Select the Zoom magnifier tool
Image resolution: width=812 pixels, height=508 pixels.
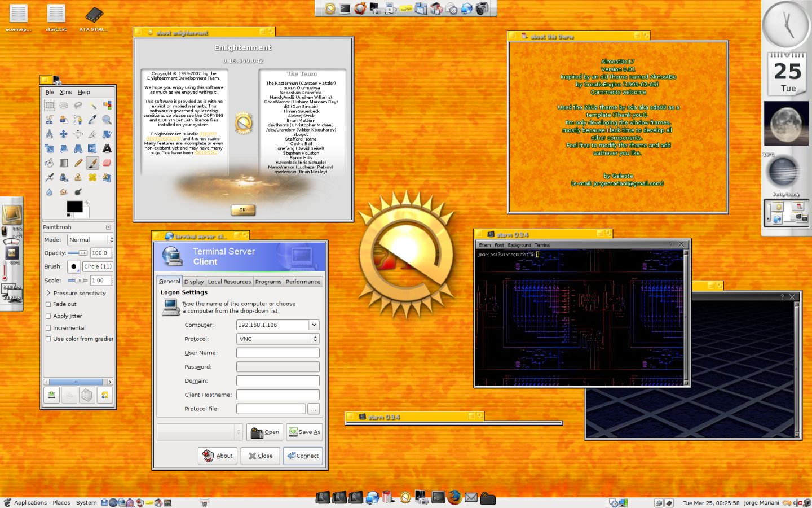[107, 120]
